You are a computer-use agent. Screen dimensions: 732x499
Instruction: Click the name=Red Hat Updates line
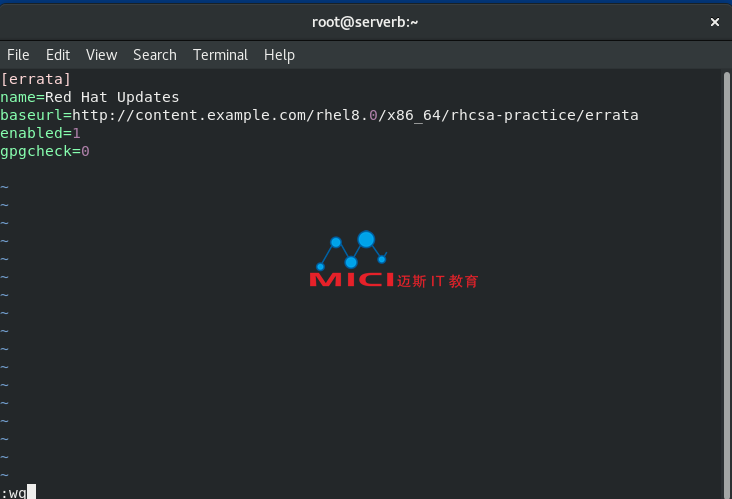point(90,97)
